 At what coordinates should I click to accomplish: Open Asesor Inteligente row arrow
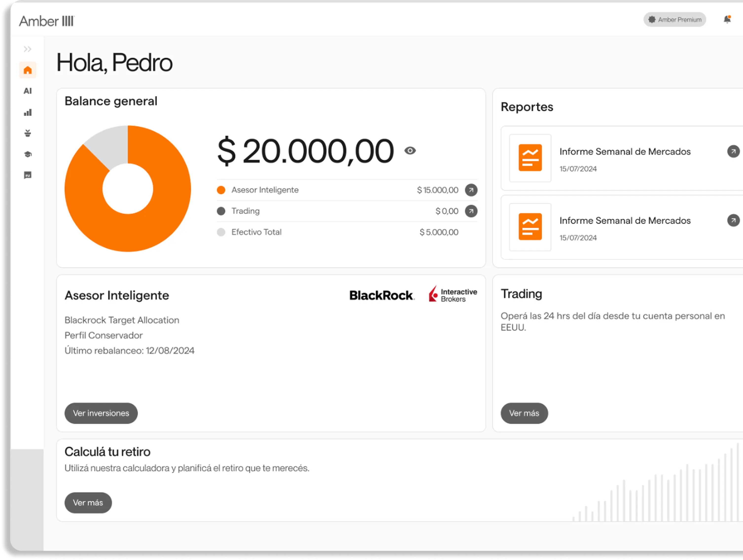pyautogui.click(x=471, y=190)
